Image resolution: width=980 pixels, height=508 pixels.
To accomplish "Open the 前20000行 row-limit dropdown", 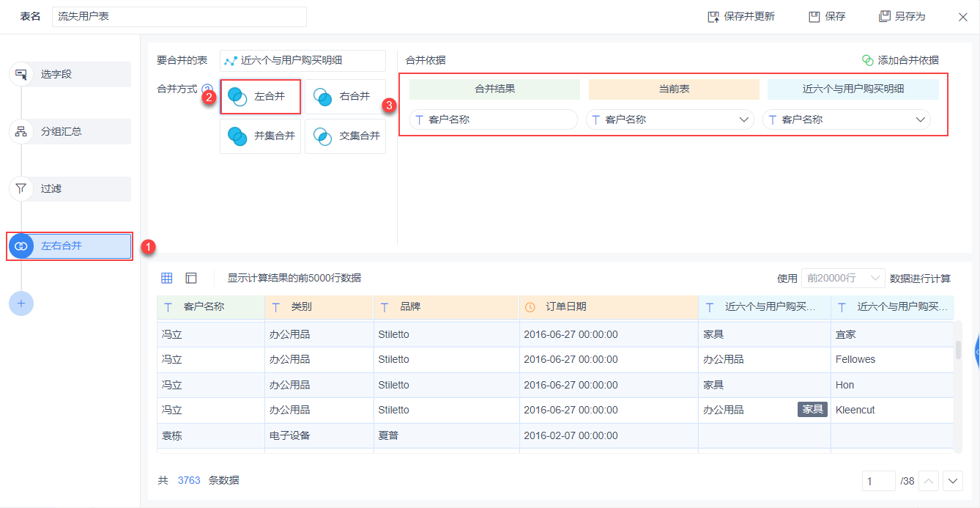I will click(x=843, y=278).
